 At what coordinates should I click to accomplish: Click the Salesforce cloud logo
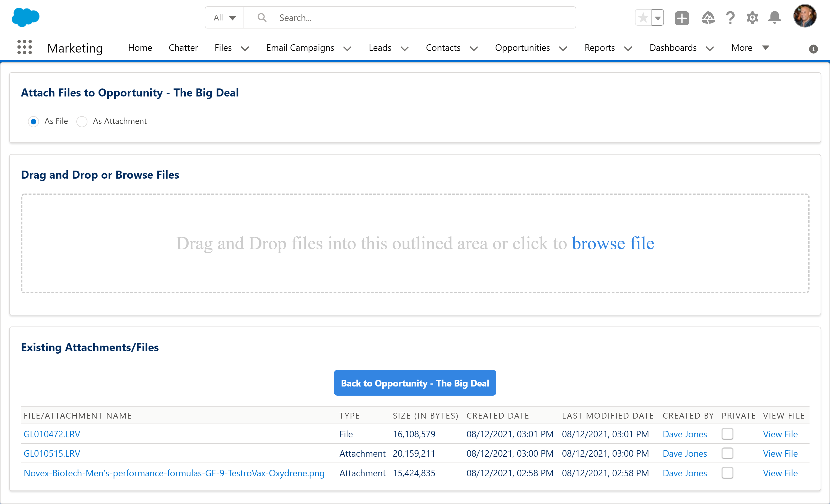click(26, 17)
